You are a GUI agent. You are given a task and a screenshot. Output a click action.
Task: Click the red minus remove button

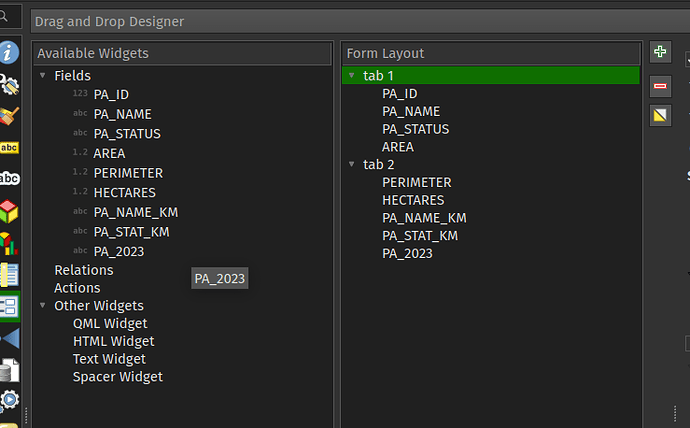point(660,86)
